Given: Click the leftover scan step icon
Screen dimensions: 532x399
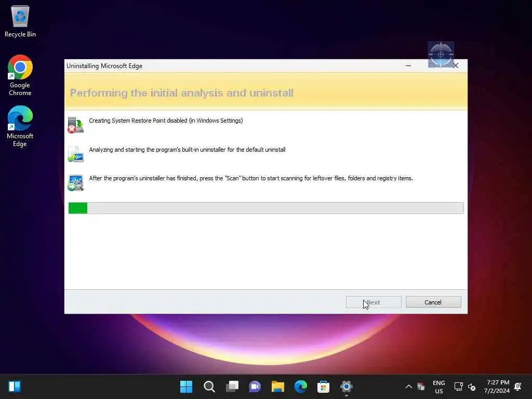Looking at the screenshot, I should [76, 183].
